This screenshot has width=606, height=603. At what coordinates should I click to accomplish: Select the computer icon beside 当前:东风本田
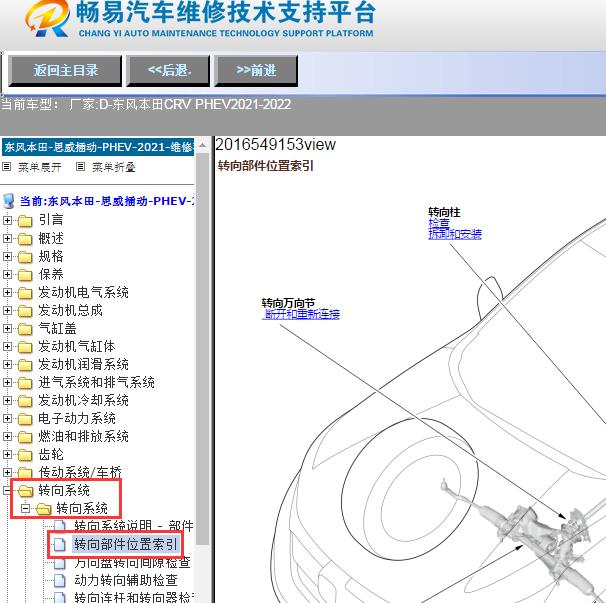[x=9, y=201]
